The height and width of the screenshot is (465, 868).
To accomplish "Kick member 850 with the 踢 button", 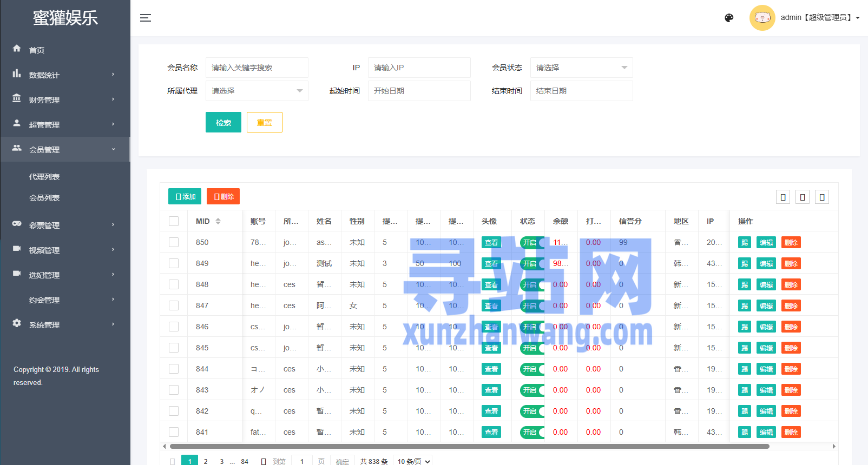I will coord(745,242).
